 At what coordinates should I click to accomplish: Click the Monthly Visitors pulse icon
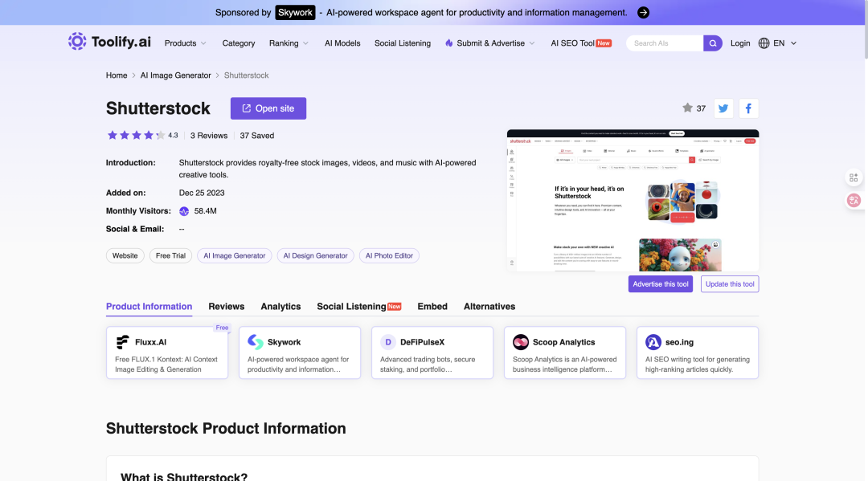click(x=184, y=211)
